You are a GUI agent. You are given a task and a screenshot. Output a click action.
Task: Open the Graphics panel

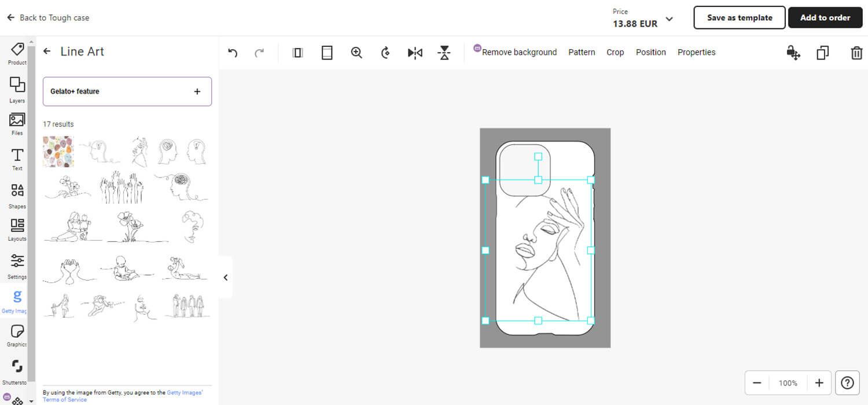(x=17, y=336)
